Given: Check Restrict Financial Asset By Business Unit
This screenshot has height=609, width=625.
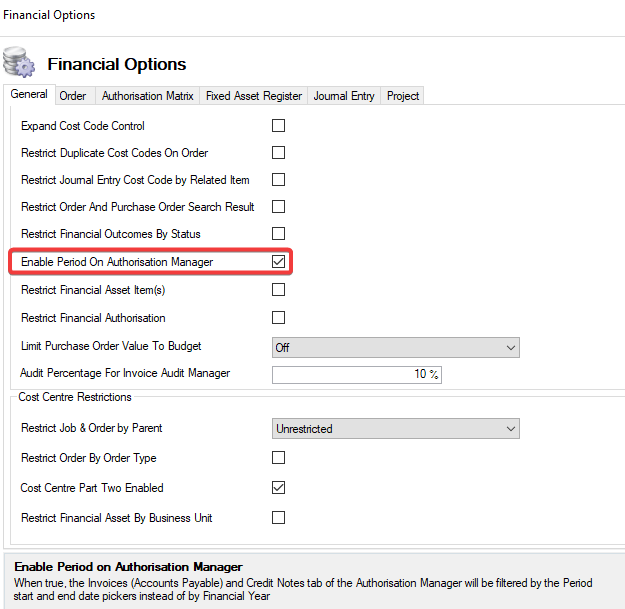Looking at the screenshot, I should 279,518.
